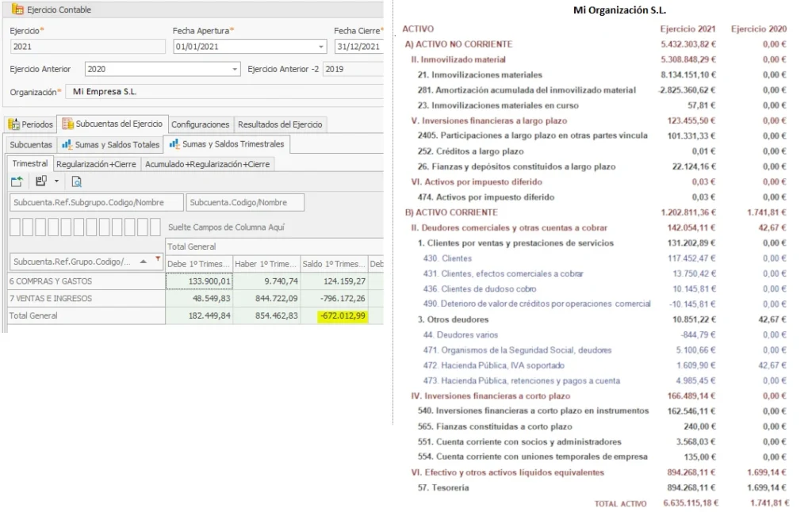Viewport: 812px width, 512px height.
Task: Switch to the Resultados del Ejercicio tab
Action: point(280,124)
